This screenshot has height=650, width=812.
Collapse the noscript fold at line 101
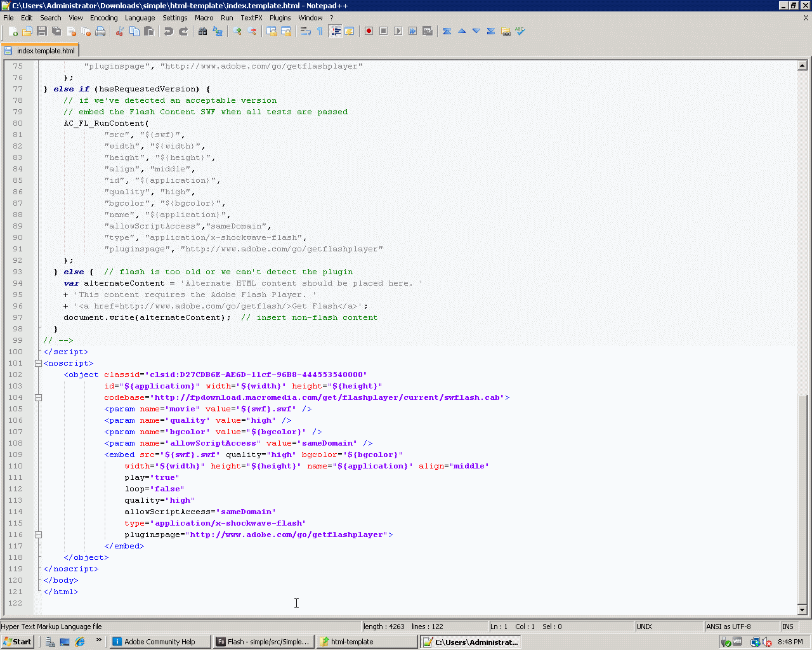(38, 363)
